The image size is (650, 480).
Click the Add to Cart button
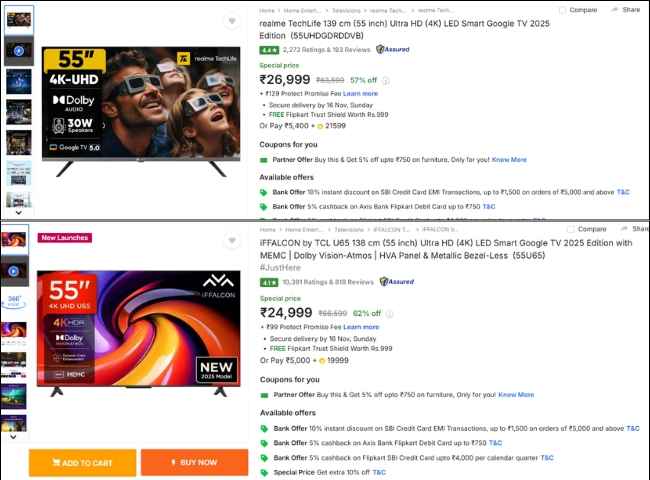point(82,462)
